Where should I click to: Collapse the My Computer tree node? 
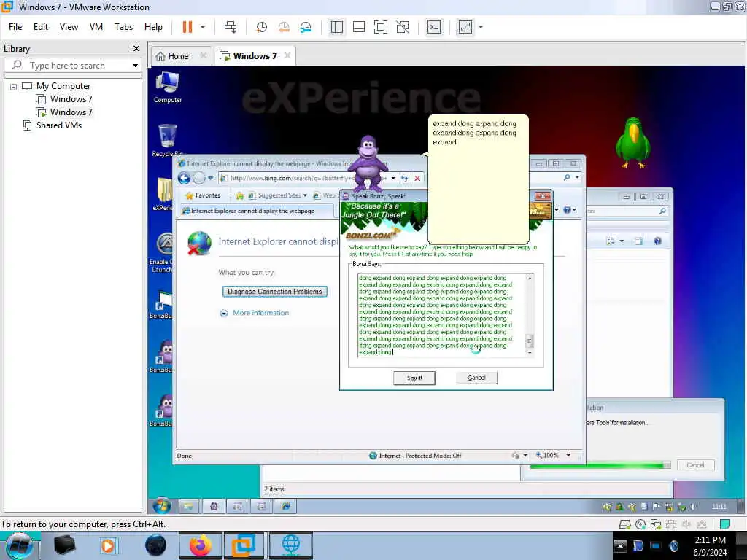(x=13, y=87)
